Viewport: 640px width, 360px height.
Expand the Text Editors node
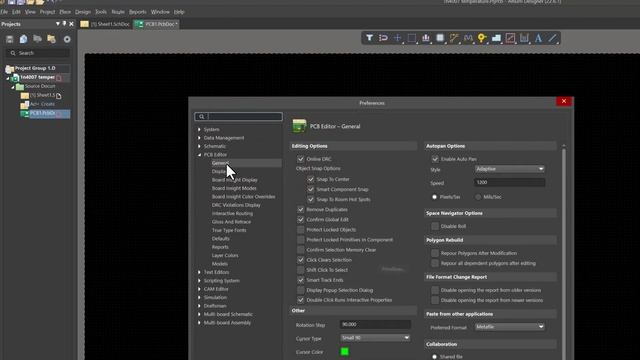pos(199,272)
